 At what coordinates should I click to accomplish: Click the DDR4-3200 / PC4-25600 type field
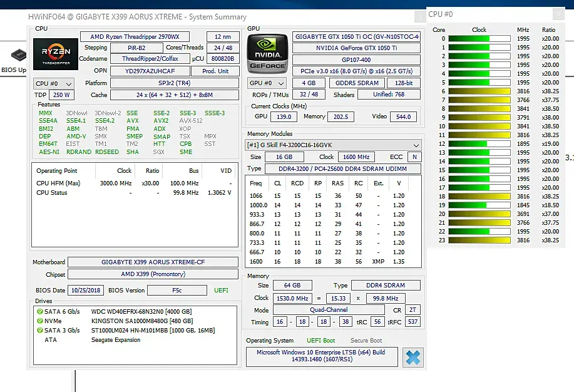(342, 169)
